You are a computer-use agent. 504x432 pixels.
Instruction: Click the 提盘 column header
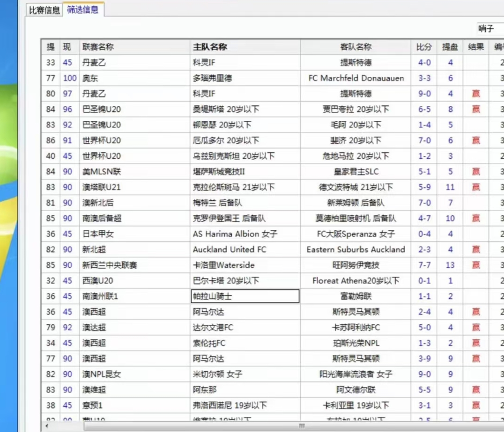(450, 47)
